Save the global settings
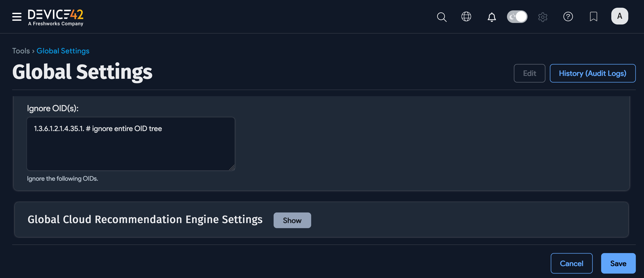This screenshot has height=278, width=644. [618, 263]
